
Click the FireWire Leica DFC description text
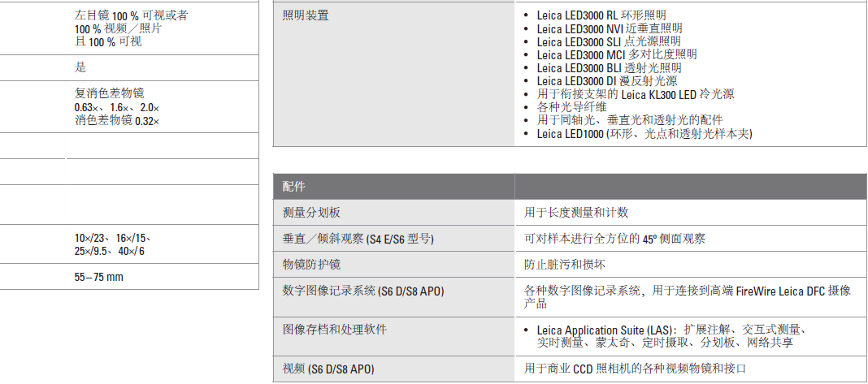tap(687, 298)
